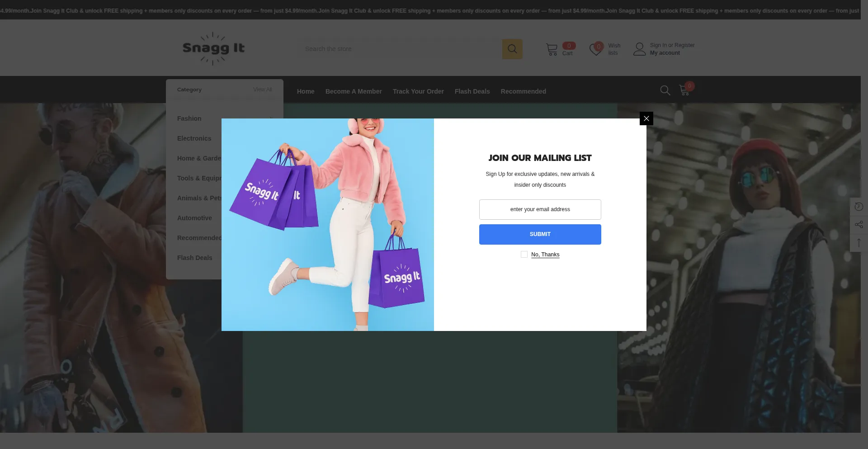This screenshot has height=449, width=868.
Task: Open the Automotive category
Action: tap(194, 218)
